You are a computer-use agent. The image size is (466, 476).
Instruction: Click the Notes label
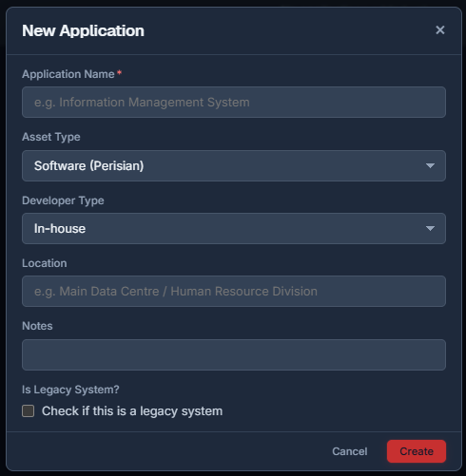point(37,326)
